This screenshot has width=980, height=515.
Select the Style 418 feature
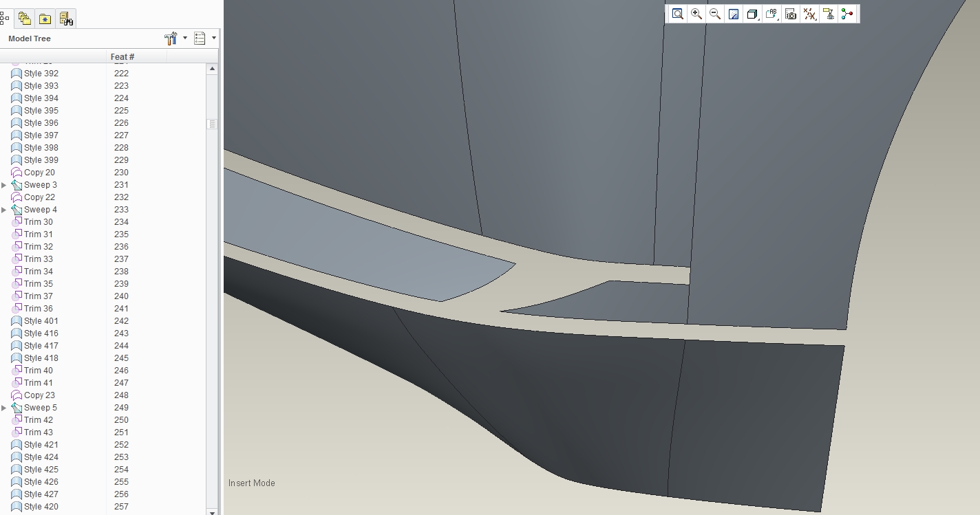(41, 358)
